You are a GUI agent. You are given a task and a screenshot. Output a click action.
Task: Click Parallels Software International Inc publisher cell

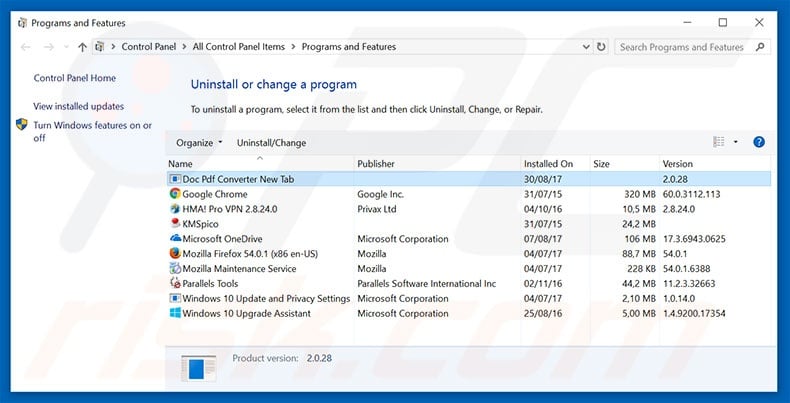point(427,284)
